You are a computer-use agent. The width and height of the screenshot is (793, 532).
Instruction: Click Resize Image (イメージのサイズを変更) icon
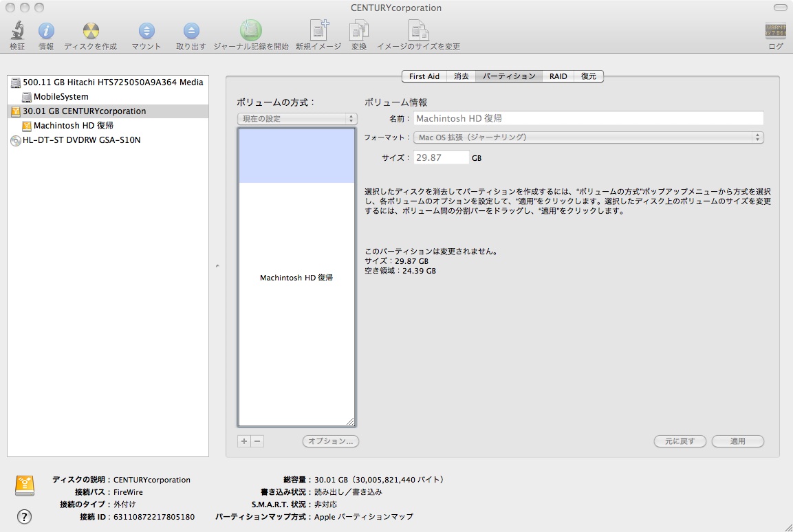[x=418, y=32]
